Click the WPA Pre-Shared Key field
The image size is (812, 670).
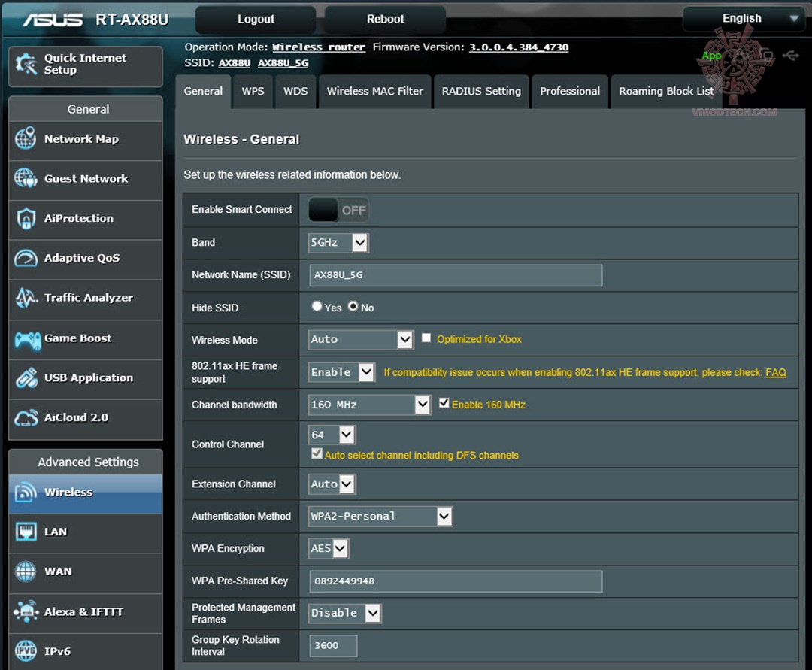[x=456, y=581]
